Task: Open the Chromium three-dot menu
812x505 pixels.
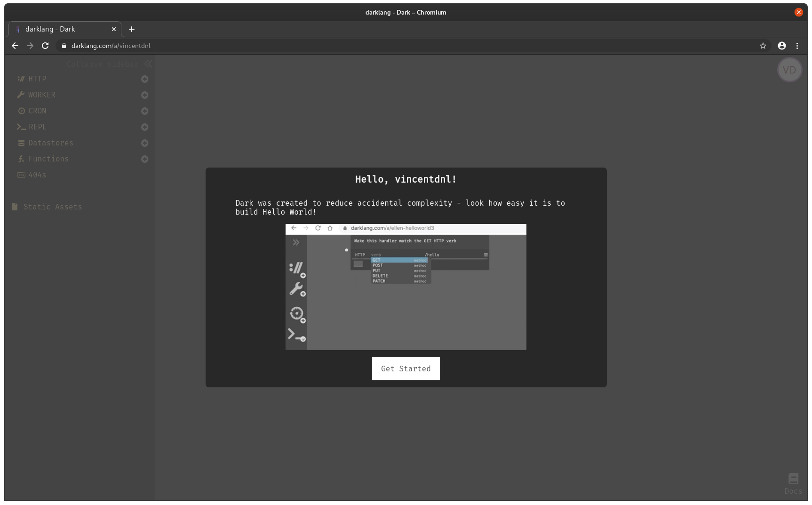Action: (797, 46)
